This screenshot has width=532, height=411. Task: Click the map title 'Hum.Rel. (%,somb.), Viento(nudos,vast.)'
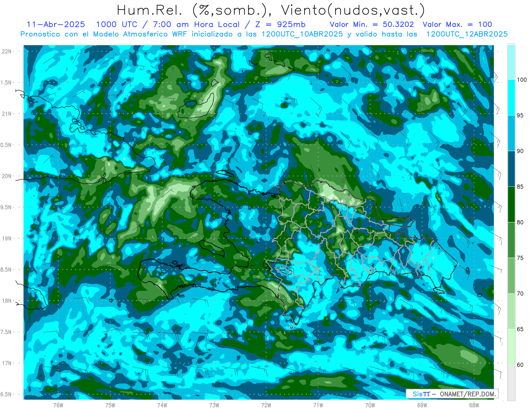pos(271,10)
